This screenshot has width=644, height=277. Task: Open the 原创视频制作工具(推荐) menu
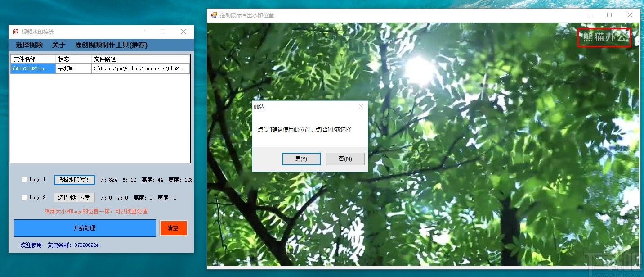[x=112, y=45]
